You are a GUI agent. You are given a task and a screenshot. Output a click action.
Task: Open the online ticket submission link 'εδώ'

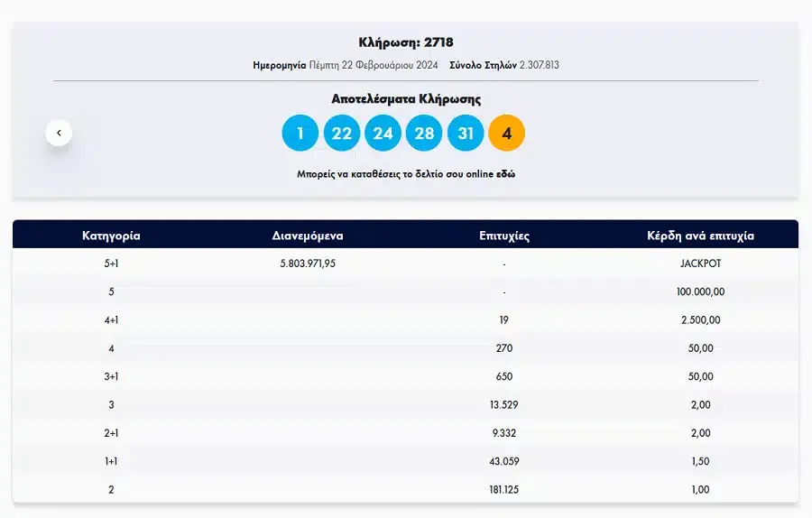pos(505,174)
